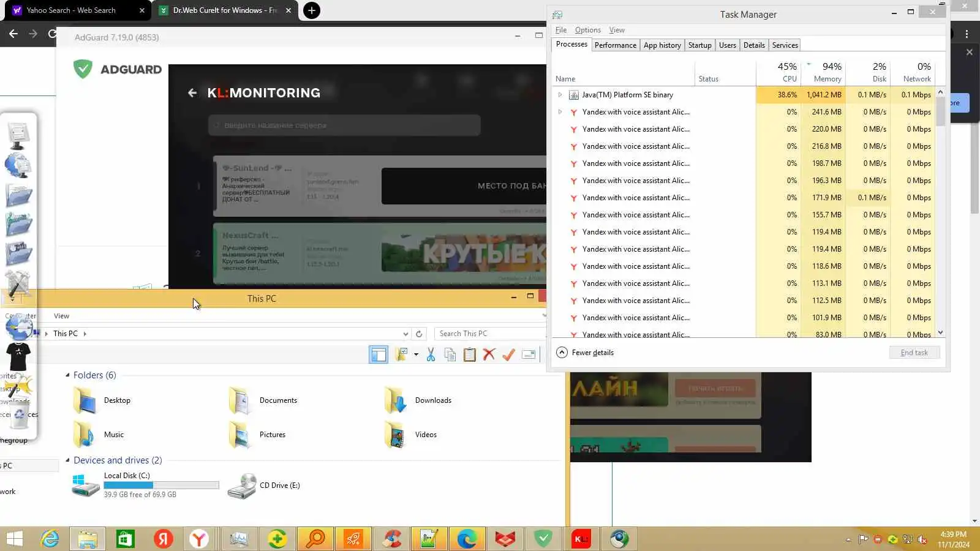Select the 241.6 MB Yandex process row
Image resolution: width=980 pixels, height=551 pixels.
pos(743,112)
